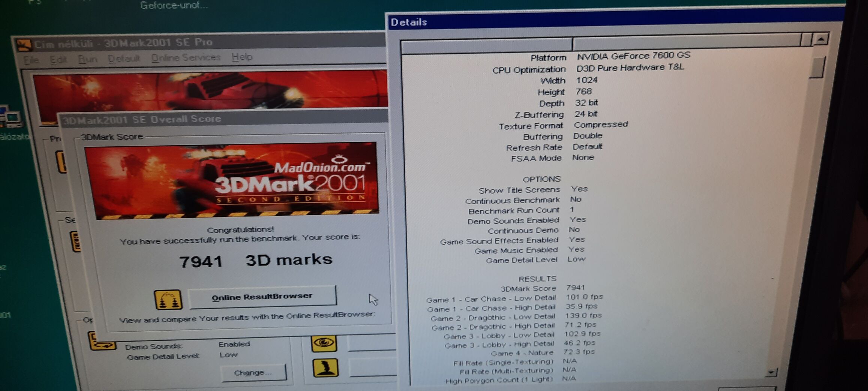
Task: Click the Show Title Screens row
Action: [x=533, y=189]
